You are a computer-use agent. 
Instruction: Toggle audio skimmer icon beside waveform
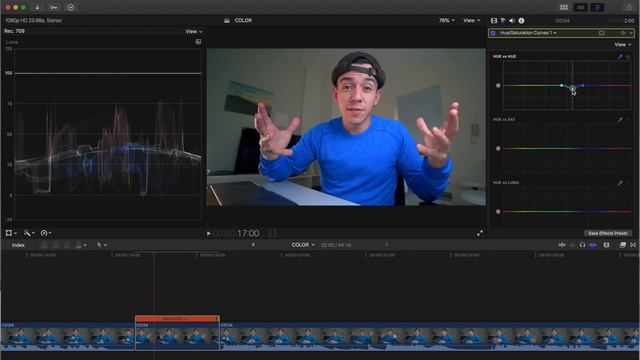(x=573, y=245)
